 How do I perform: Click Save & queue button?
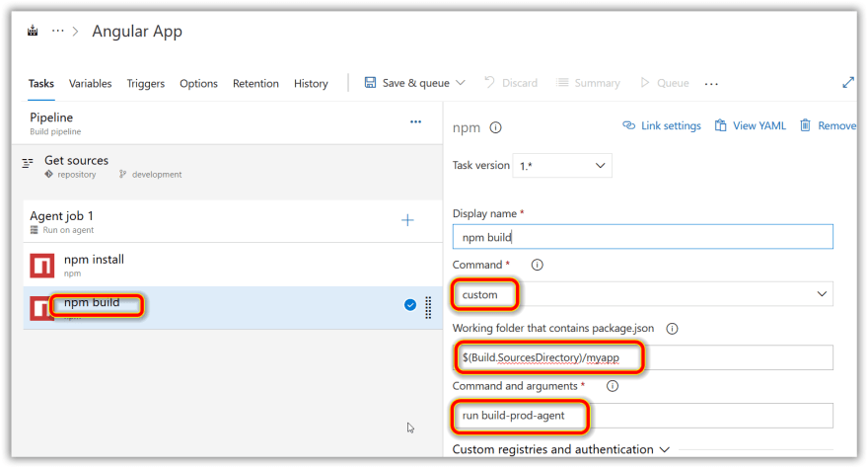pos(406,83)
